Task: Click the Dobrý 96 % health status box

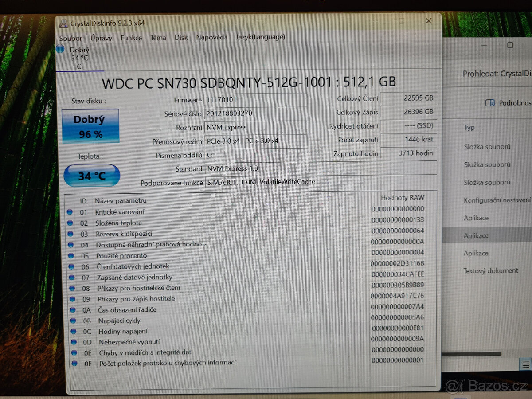Action: pos(90,126)
